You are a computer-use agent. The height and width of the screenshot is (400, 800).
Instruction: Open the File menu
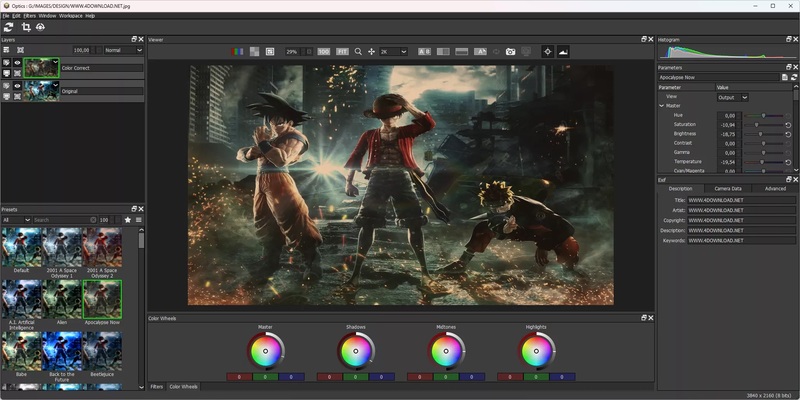point(6,16)
